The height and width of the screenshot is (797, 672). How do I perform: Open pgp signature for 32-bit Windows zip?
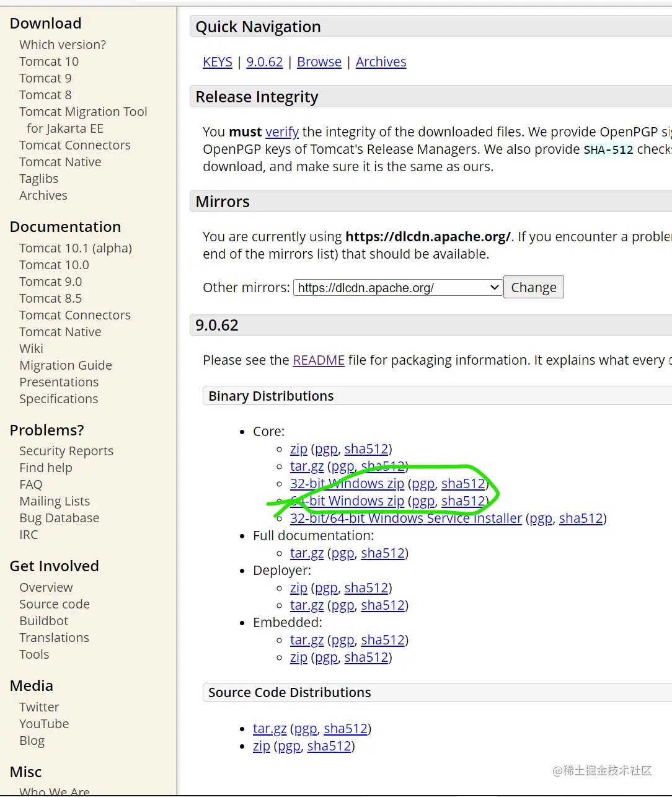pos(423,484)
